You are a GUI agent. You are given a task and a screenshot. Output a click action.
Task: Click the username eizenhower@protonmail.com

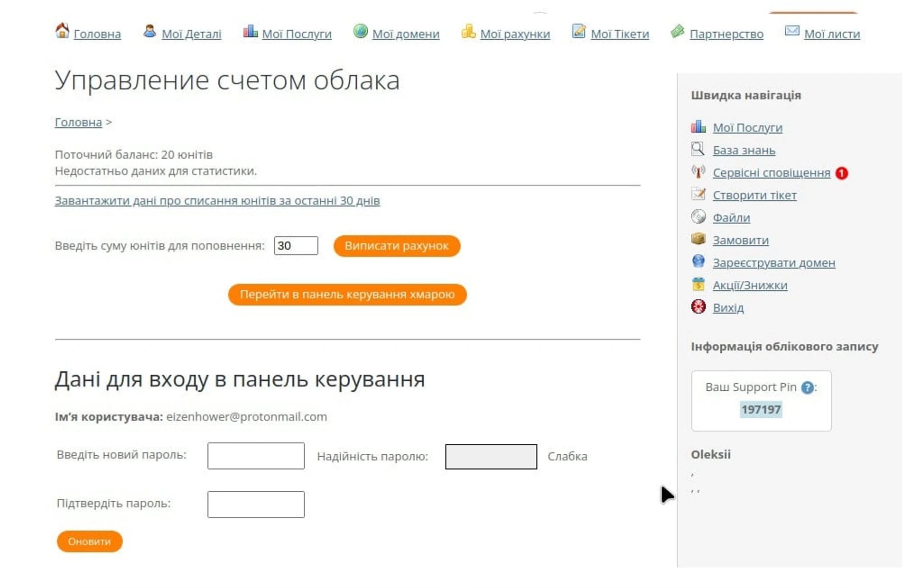(247, 417)
